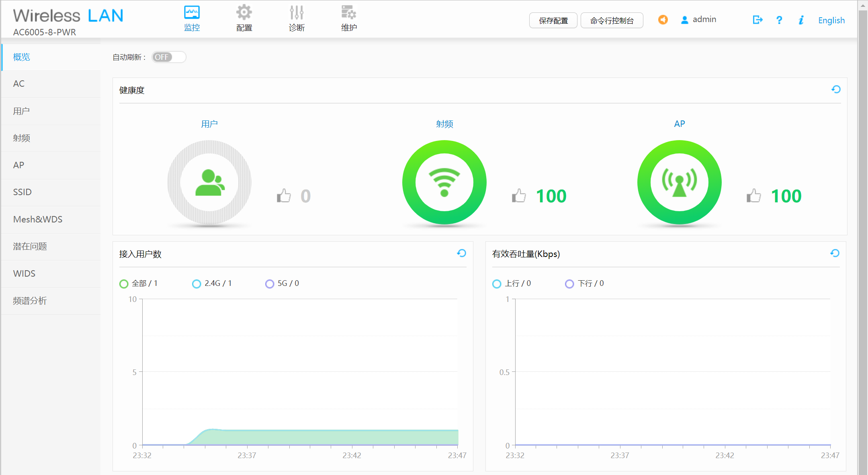Toggle the 下行 visibility in throughput chart

[x=570, y=283]
